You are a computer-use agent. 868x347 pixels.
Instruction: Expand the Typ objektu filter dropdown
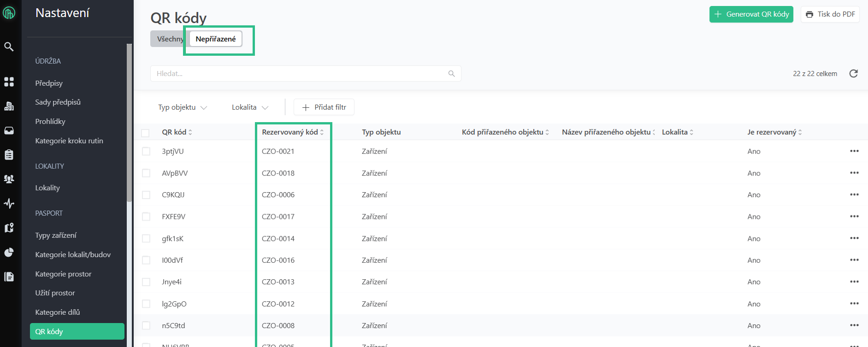[x=183, y=107]
